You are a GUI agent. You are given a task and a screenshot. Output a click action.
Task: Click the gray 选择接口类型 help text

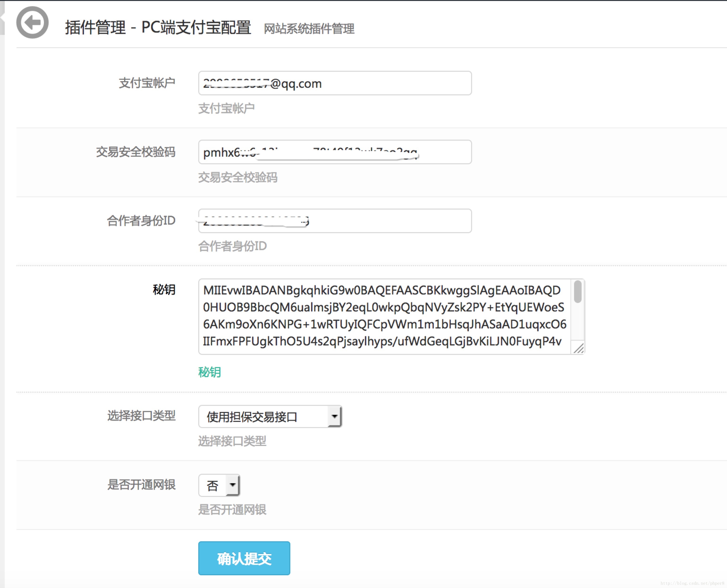[x=232, y=441]
